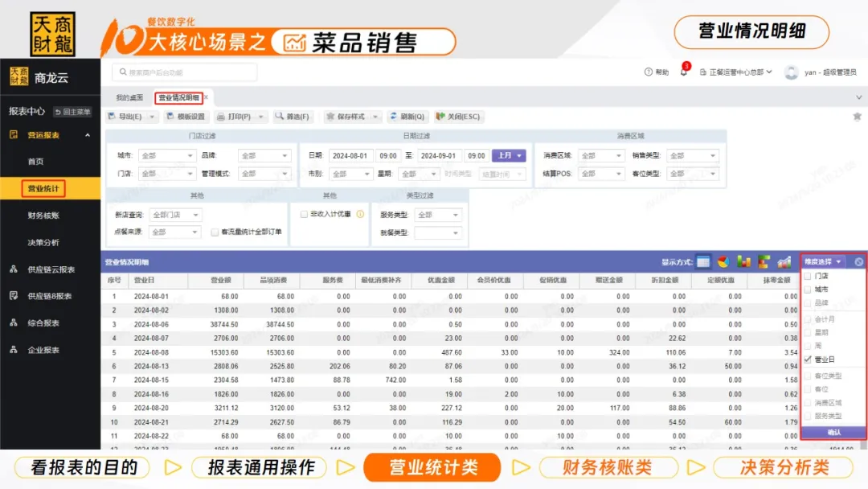868x489 pixels.
Task: Click the 关闭(ESC) close report button
Action: tap(458, 117)
